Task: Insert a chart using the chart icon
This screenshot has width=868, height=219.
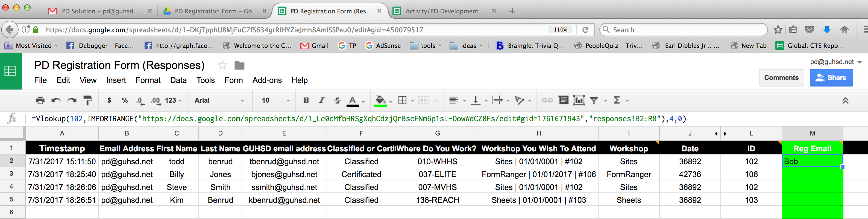Action: [579, 100]
